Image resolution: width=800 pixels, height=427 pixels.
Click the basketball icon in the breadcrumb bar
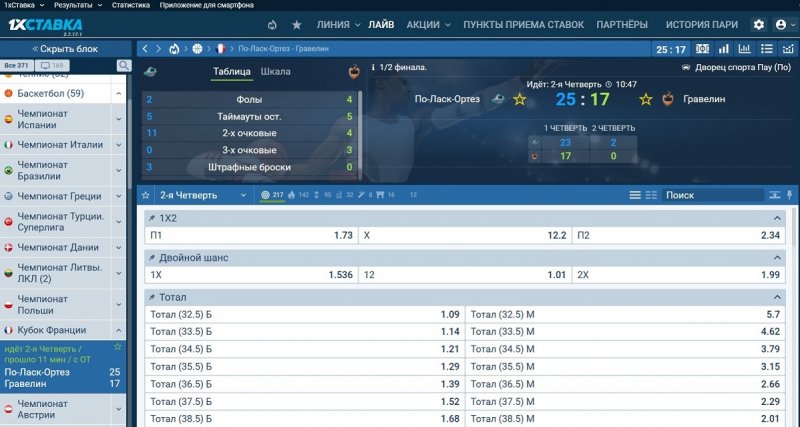[197, 48]
